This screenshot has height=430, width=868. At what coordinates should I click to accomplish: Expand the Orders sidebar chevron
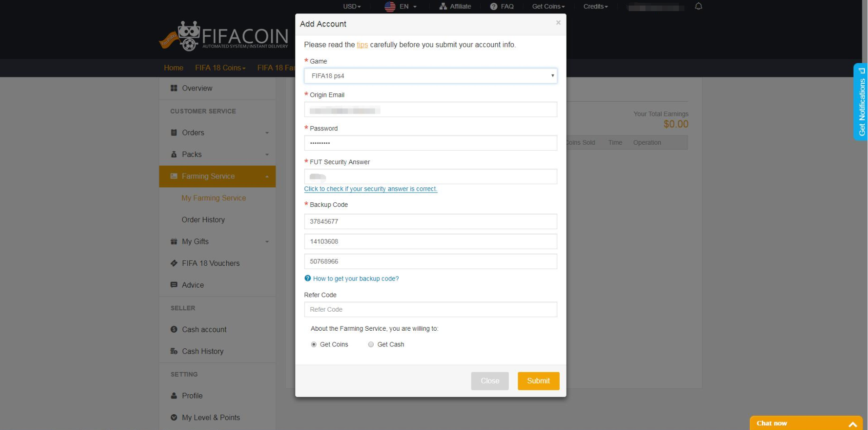point(267,133)
